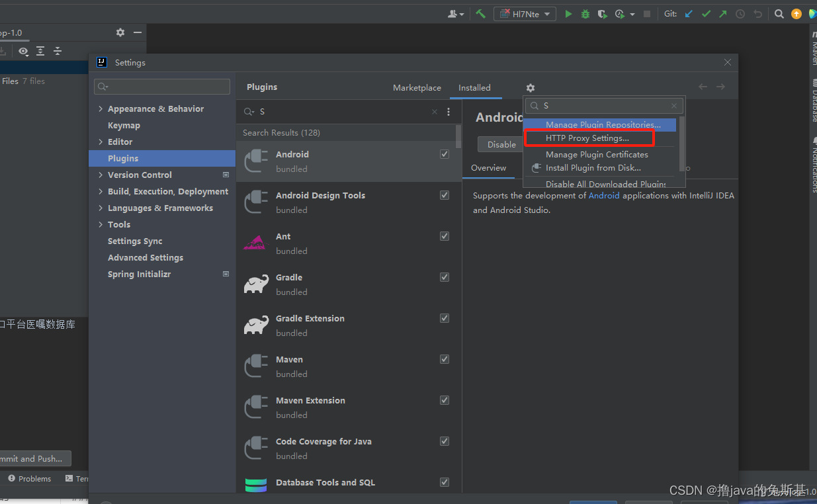Toggle the Maven plugin checkbox
817x504 pixels.
pyautogui.click(x=445, y=359)
